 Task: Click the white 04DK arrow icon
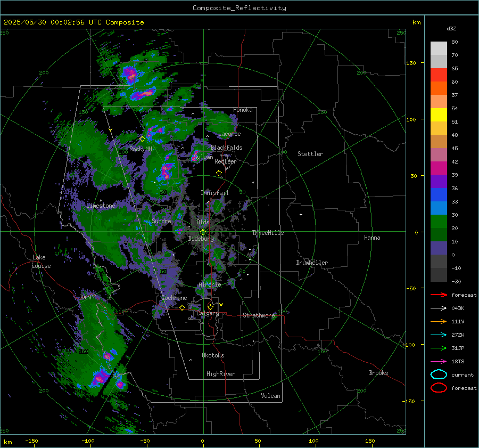(439, 308)
